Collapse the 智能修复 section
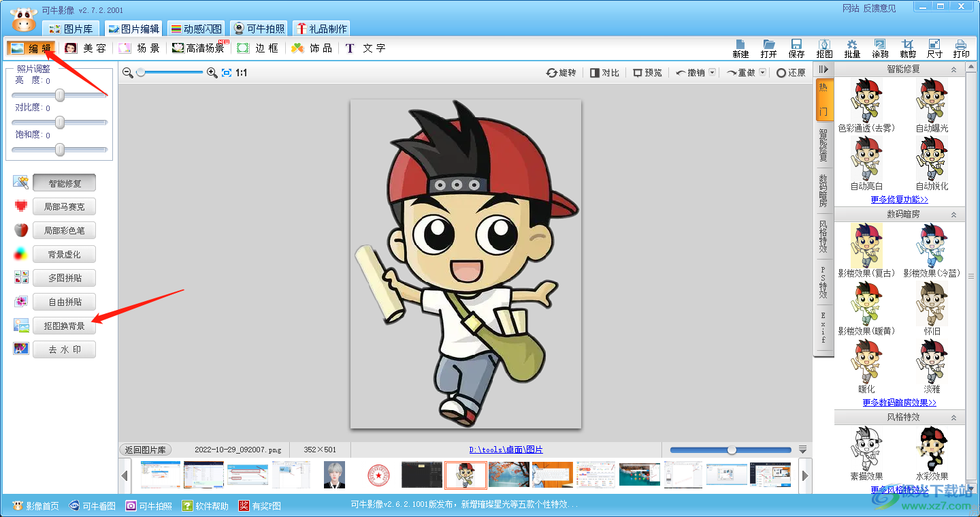The image size is (980, 517). tap(954, 69)
